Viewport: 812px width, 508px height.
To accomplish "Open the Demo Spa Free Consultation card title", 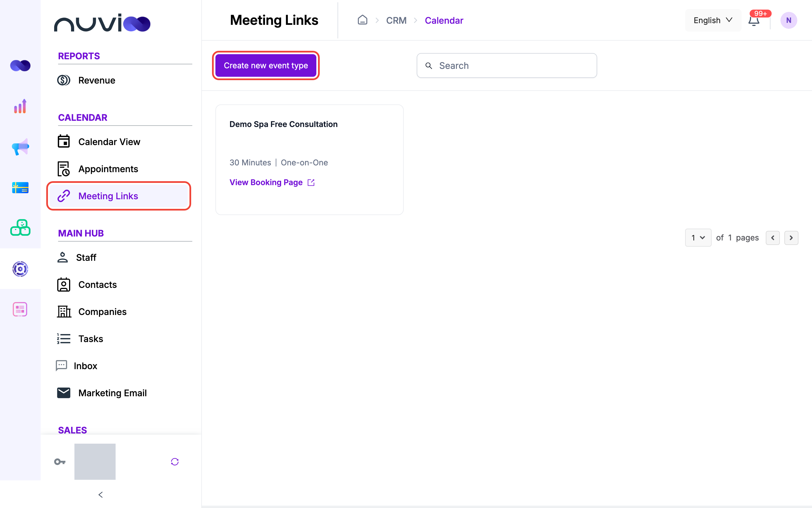I will [284, 124].
